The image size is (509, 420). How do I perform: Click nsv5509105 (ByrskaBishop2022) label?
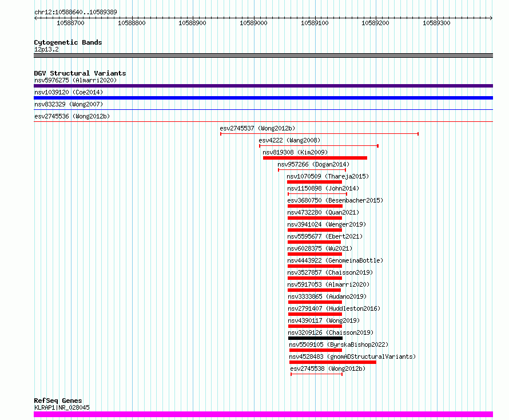pos(339,344)
